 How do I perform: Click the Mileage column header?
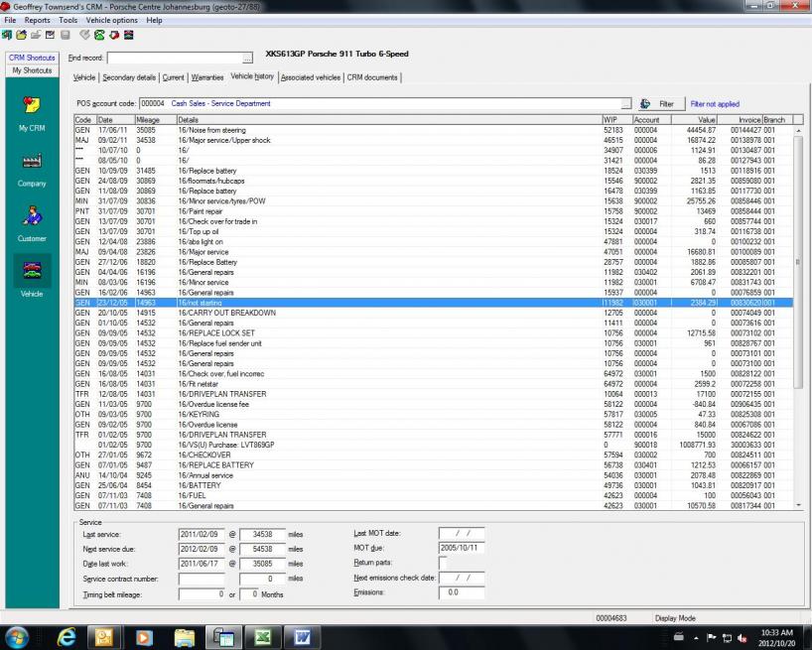click(148, 119)
